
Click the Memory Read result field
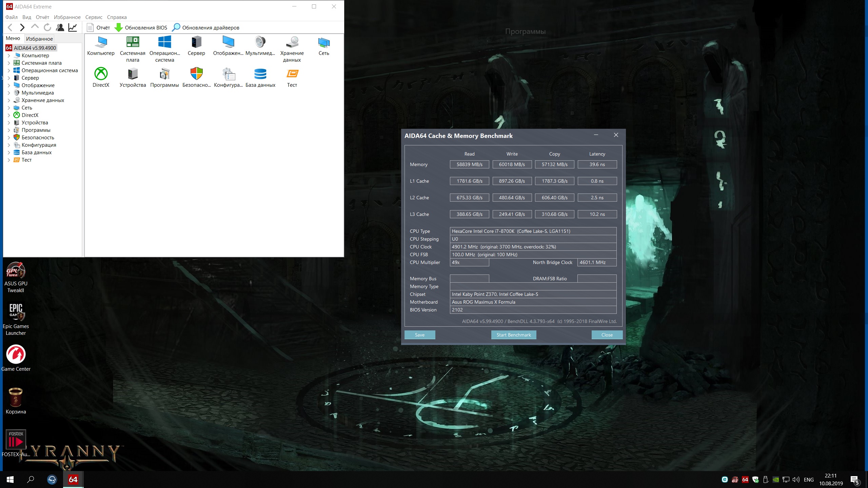click(x=469, y=164)
